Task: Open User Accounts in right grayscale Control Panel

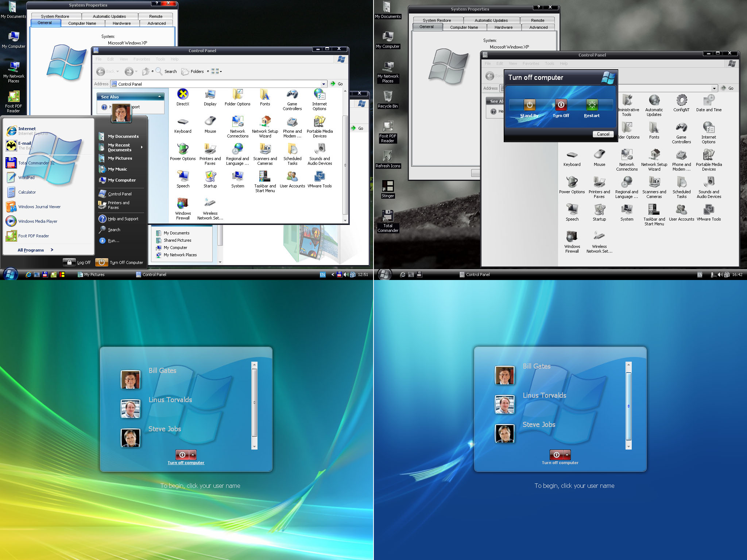Action: pos(681,212)
